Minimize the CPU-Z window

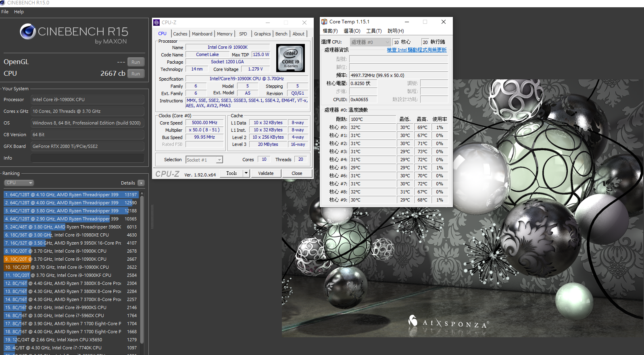[x=268, y=23]
